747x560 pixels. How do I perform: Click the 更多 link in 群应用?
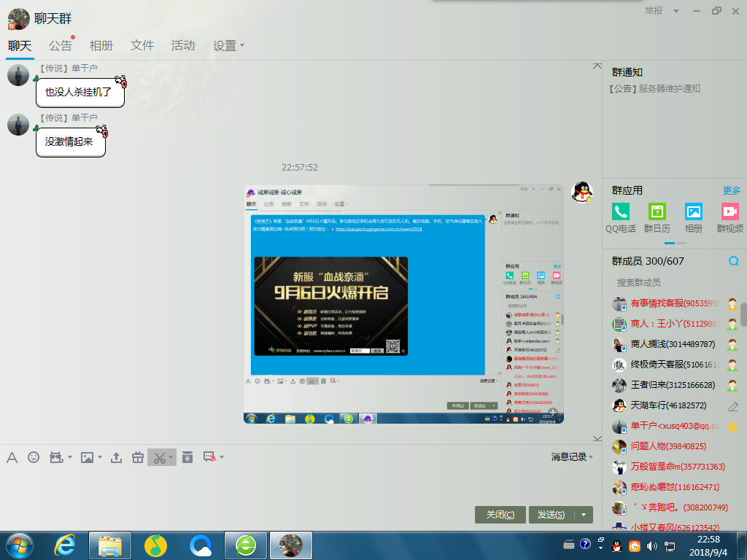pos(732,190)
